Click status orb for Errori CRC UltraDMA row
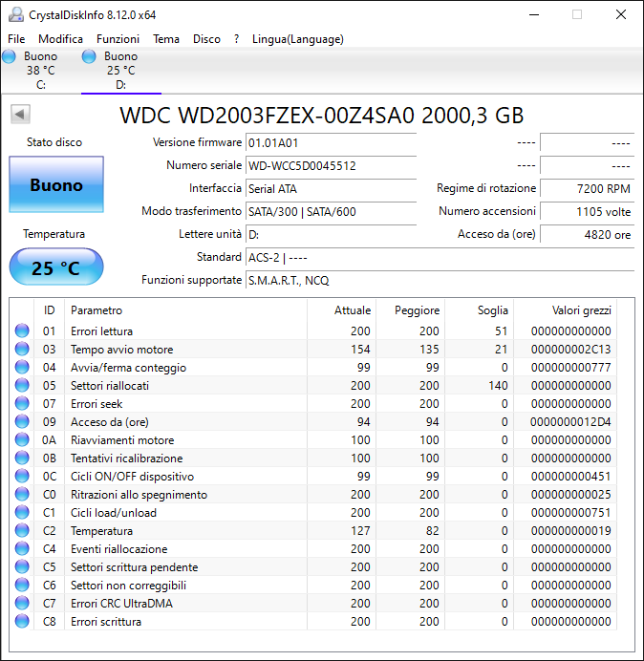The height and width of the screenshot is (661, 644). click(x=22, y=603)
